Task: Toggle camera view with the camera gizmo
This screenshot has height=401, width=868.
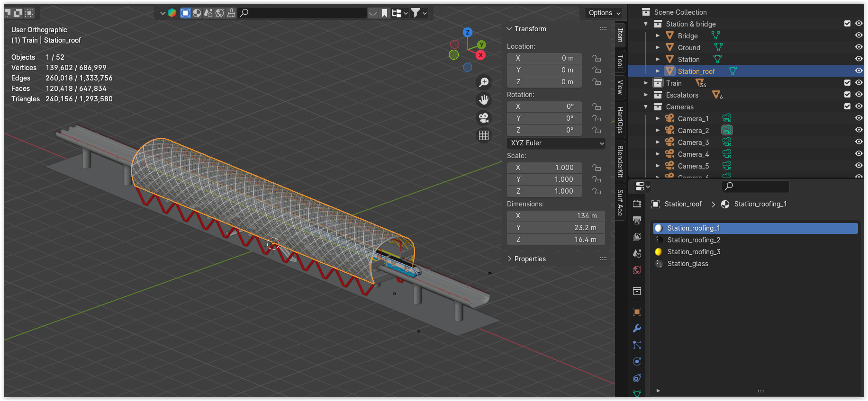Action: coord(484,118)
